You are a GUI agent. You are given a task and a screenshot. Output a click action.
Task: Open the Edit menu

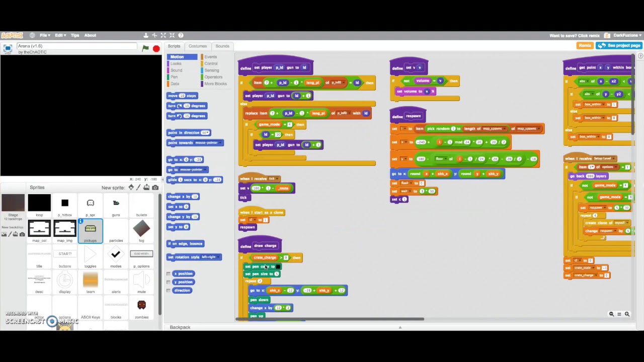coord(60,35)
